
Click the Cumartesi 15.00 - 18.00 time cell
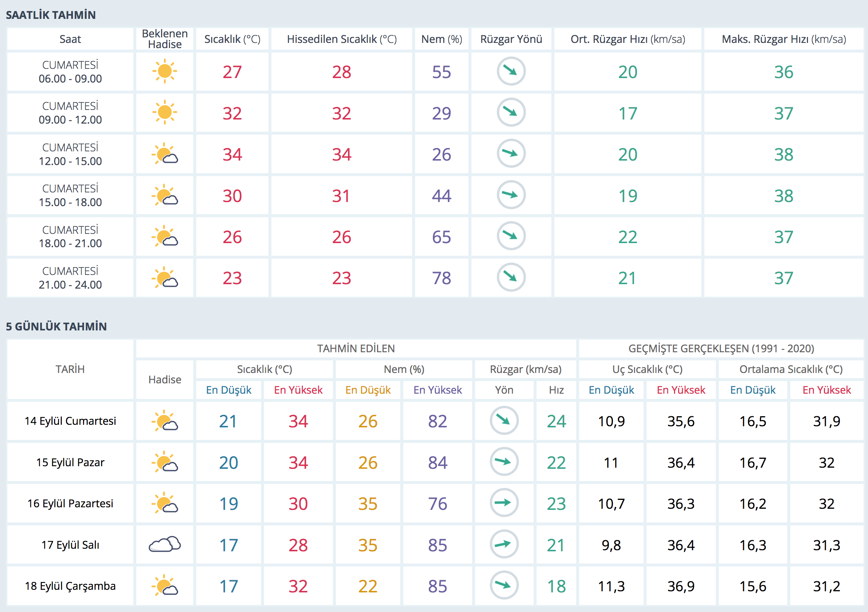(70, 195)
